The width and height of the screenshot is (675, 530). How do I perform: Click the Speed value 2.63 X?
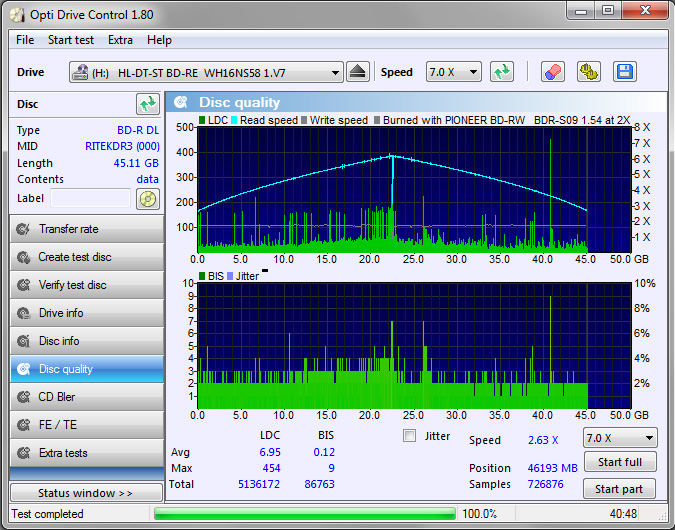(543, 440)
